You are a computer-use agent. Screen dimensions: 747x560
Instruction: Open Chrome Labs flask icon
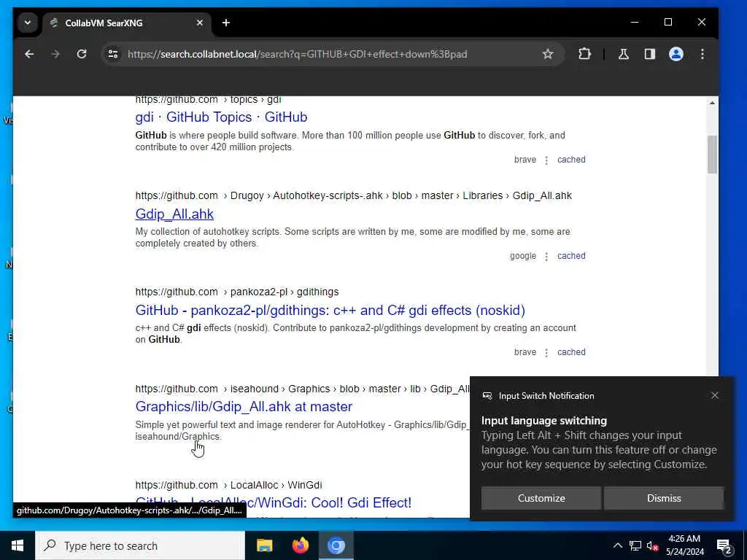tap(624, 54)
